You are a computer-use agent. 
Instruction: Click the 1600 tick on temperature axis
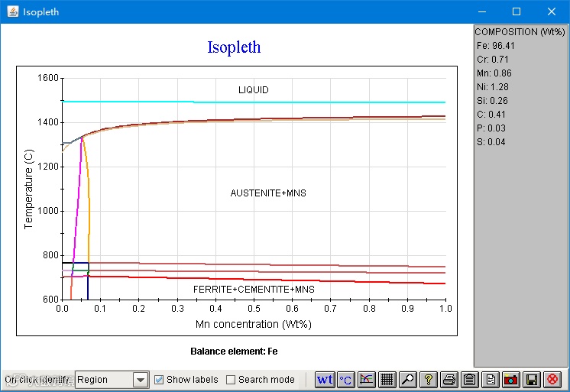point(48,78)
